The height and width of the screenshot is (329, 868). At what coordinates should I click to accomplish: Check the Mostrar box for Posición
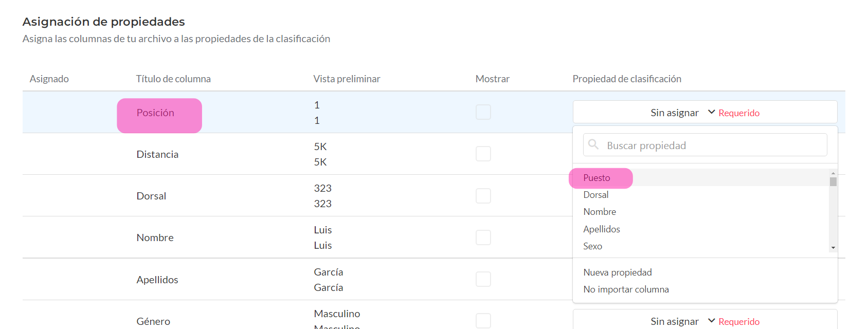(483, 112)
